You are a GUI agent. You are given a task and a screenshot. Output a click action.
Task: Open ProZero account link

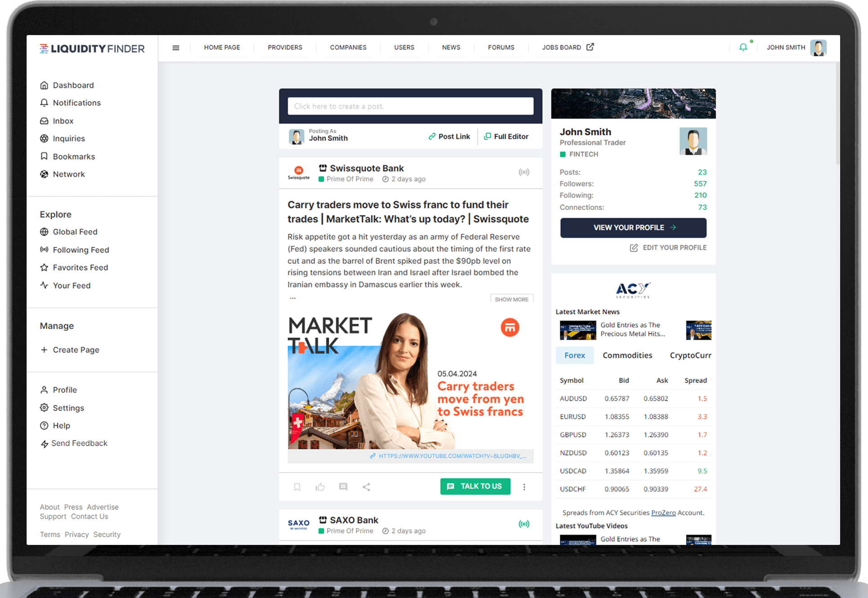coord(663,513)
